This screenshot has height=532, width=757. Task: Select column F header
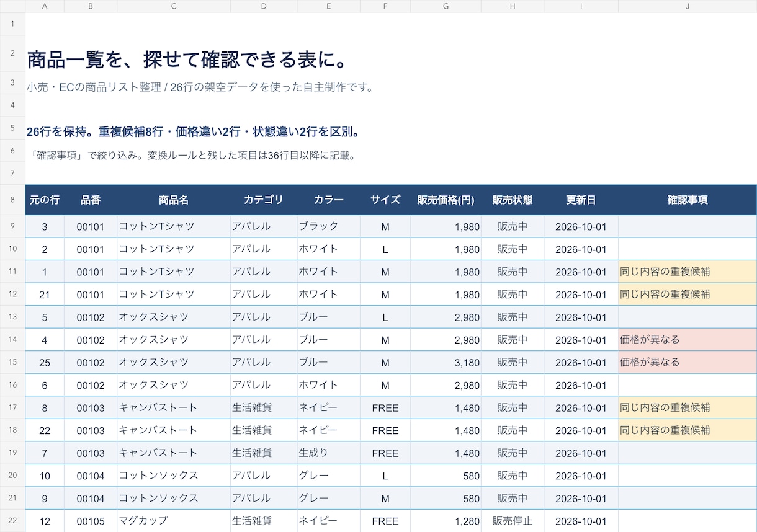[385, 6]
